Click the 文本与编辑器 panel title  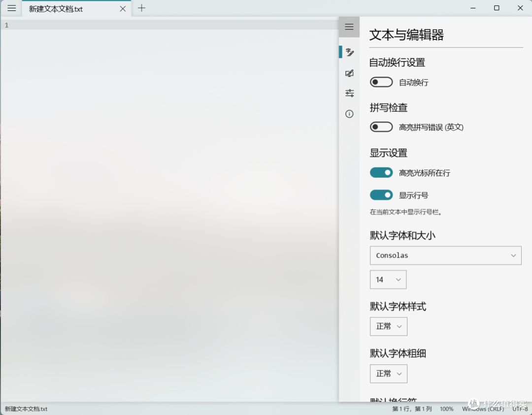click(406, 35)
